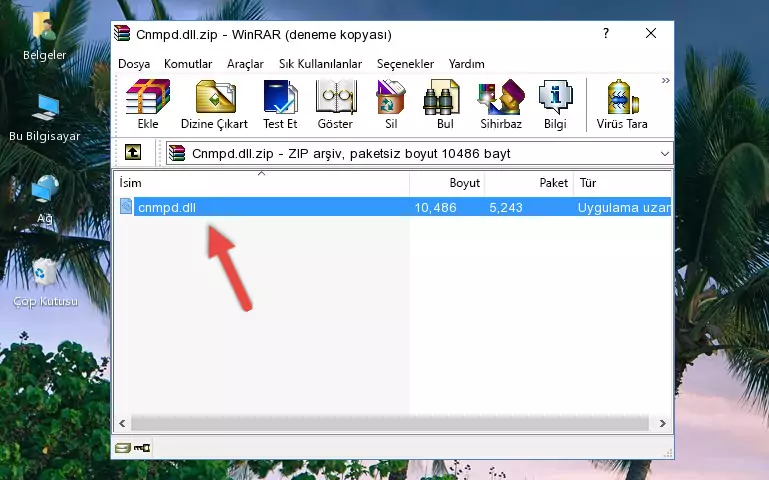The width and height of the screenshot is (769, 480).
Task: Sort by the Paket column header
Action: (529, 183)
